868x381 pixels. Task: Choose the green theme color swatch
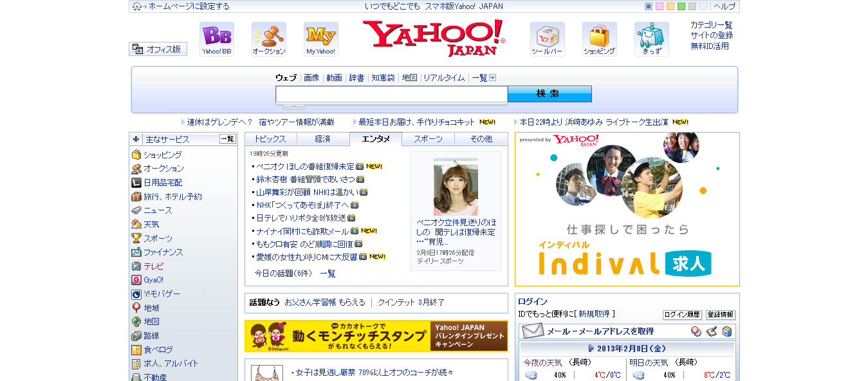681,6
